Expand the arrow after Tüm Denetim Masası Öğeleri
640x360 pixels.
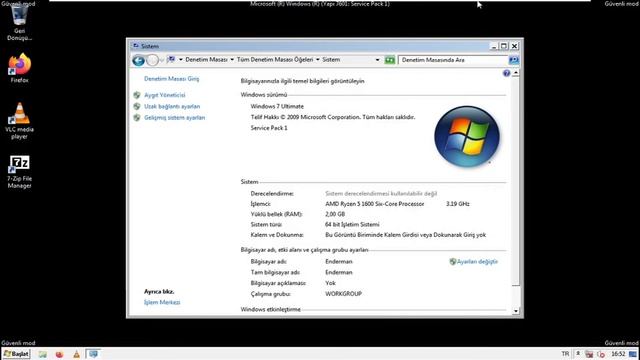(318, 60)
